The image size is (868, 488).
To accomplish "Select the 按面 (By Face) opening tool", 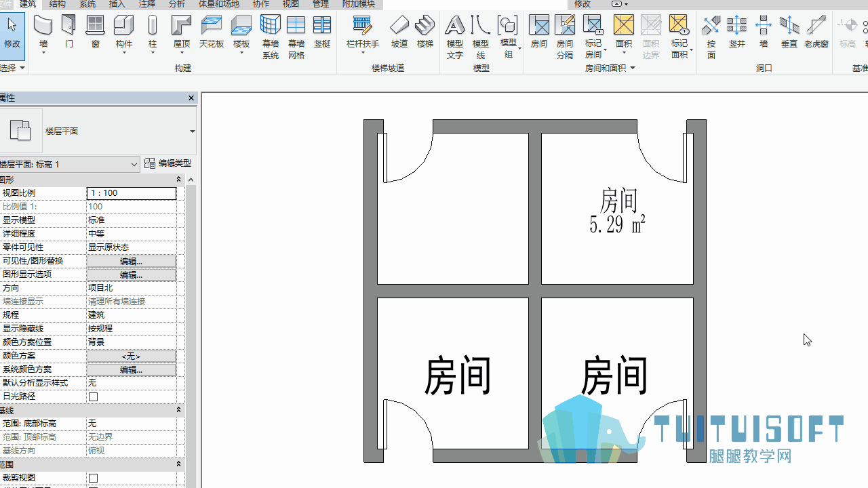I will [x=711, y=37].
